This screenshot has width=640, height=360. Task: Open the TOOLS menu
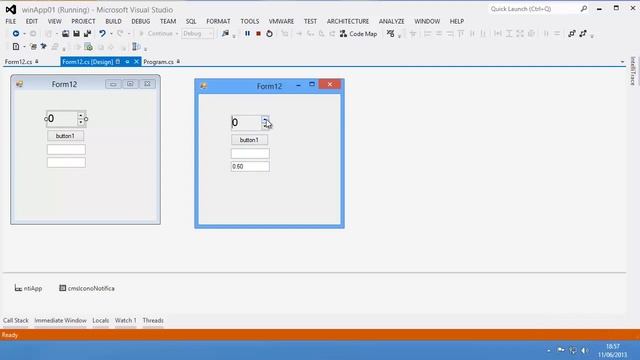click(249, 21)
